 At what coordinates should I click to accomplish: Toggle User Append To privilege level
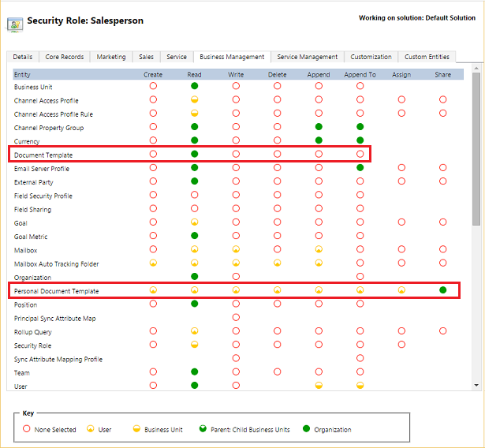click(360, 386)
